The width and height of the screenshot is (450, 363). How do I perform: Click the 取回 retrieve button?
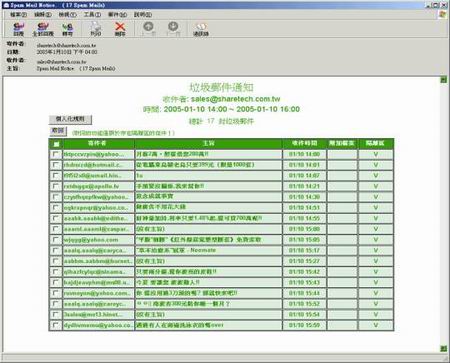[58, 131]
